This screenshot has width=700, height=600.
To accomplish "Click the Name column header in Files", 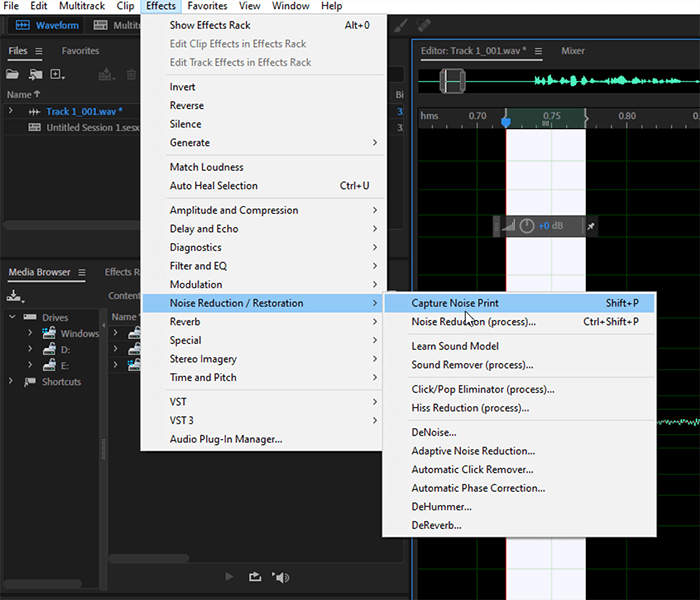I will [20, 94].
